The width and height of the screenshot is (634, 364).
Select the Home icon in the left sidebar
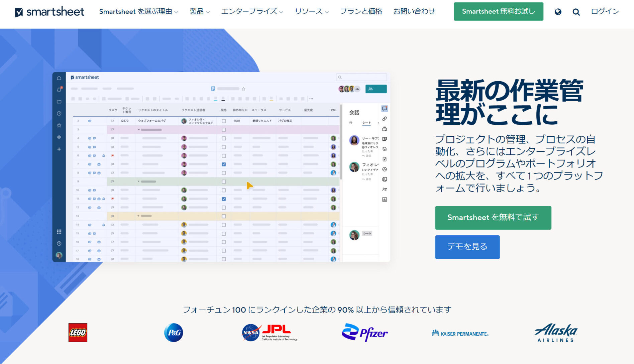tap(59, 78)
